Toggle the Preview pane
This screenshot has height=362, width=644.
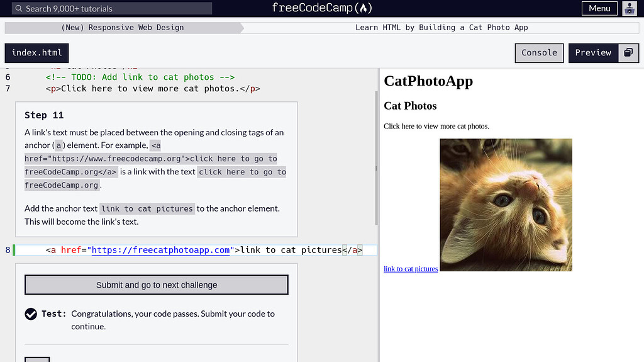pyautogui.click(x=593, y=53)
